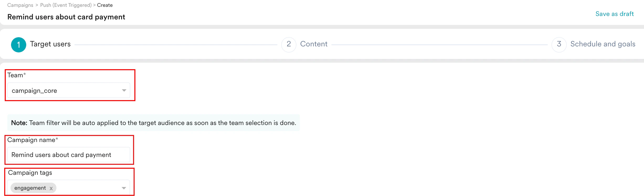The image size is (644, 196).
Task: Click the step 3 circle icon
Action: coord(559,44)
